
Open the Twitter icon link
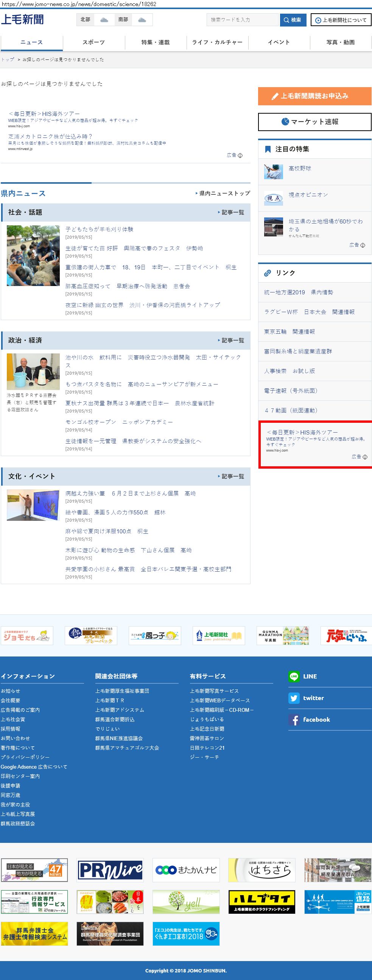coord(294,698)
